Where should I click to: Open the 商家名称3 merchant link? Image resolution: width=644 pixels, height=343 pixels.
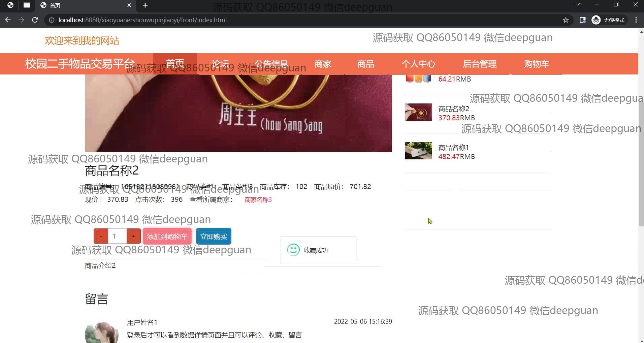coord(258,200)
